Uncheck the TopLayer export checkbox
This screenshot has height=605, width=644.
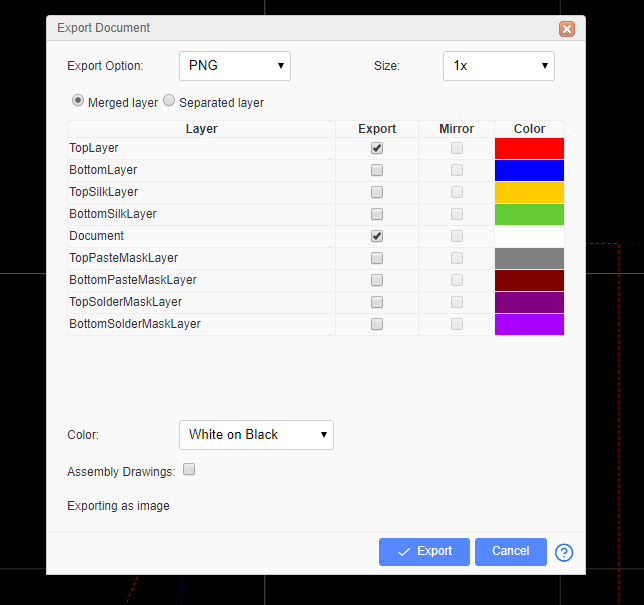point(377,148)
